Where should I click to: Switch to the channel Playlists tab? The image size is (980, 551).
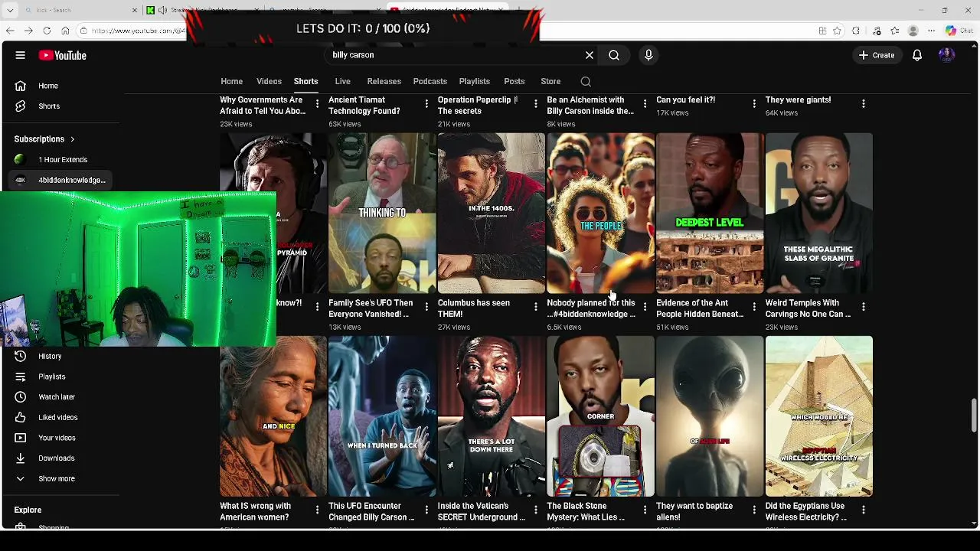tap(474, 81)
